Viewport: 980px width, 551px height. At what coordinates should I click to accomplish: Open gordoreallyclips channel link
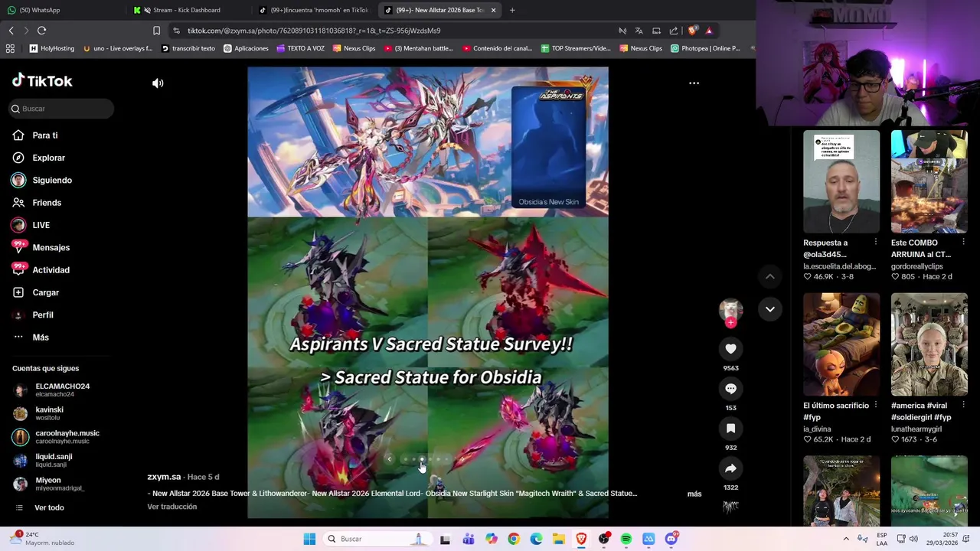[x=917, y=266]
